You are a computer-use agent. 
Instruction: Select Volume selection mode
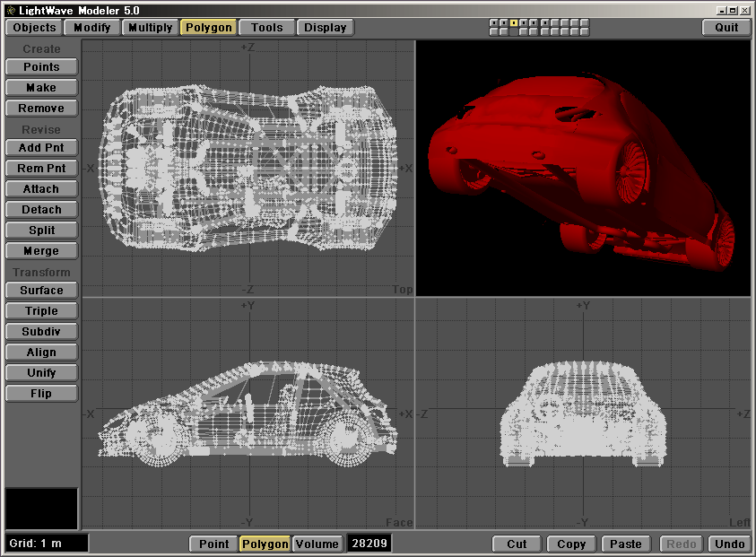click(x=317, y=544)
